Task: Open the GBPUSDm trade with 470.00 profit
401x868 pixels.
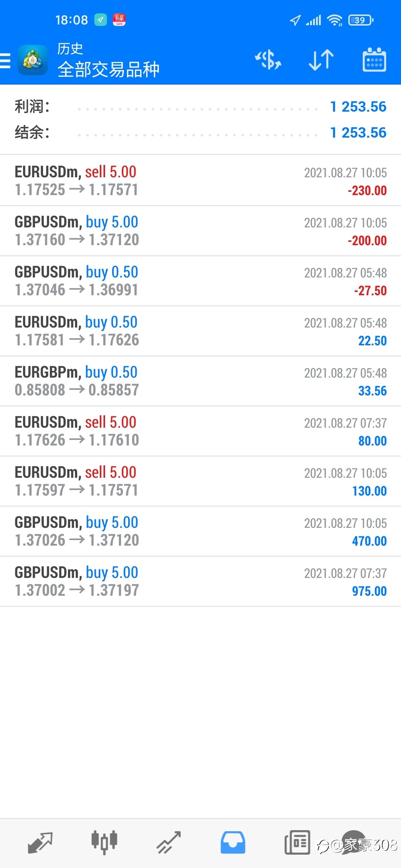Action: point(200,531)
